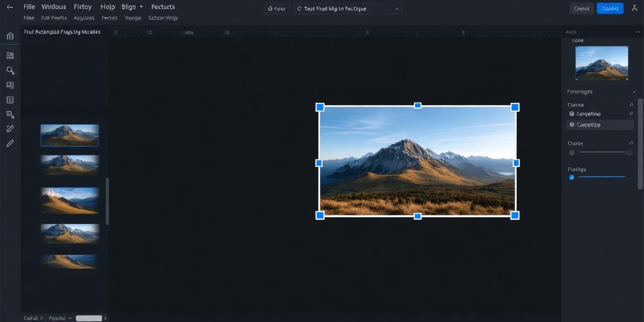Click the grid view icon in the sidebar
Viewport: 644px width, 322px height.
[x=10, y=85]
